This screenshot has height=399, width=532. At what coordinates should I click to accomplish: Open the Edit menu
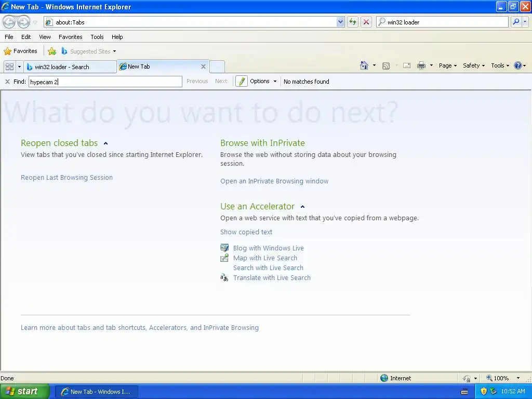pyautogui.click(x=26, y=37)
